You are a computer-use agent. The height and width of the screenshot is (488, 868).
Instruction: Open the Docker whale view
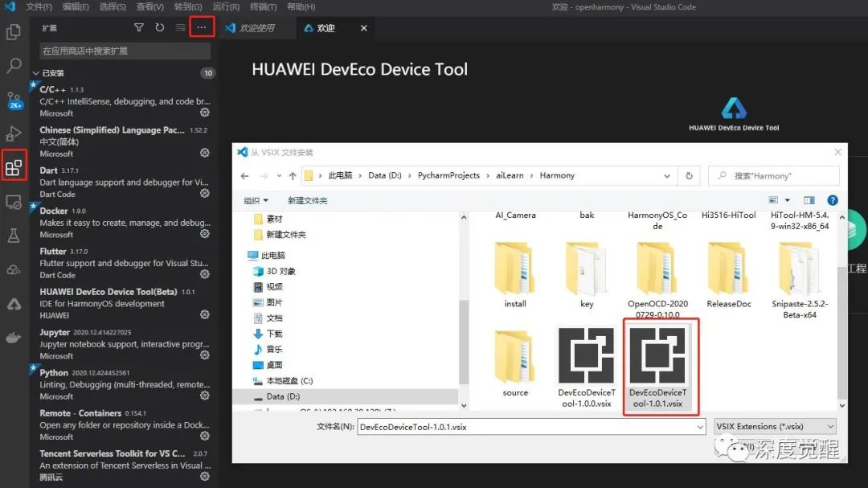pyautogui.click(x=14, y=338)
